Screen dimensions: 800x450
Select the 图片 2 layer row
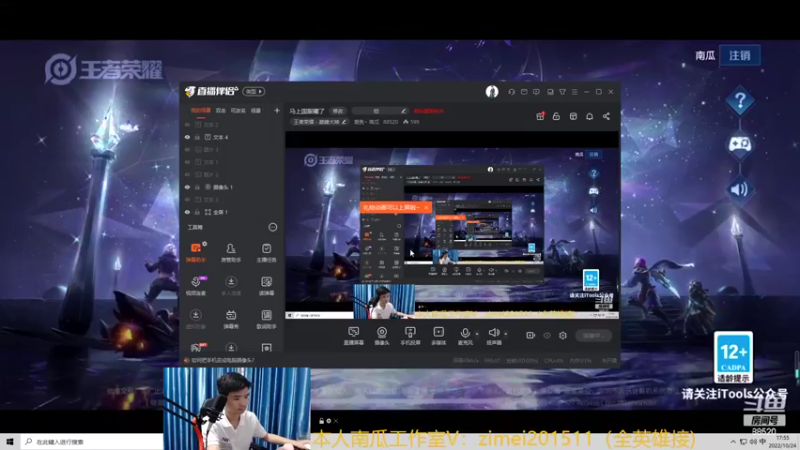pyautogui.click(x=233, y=175)
